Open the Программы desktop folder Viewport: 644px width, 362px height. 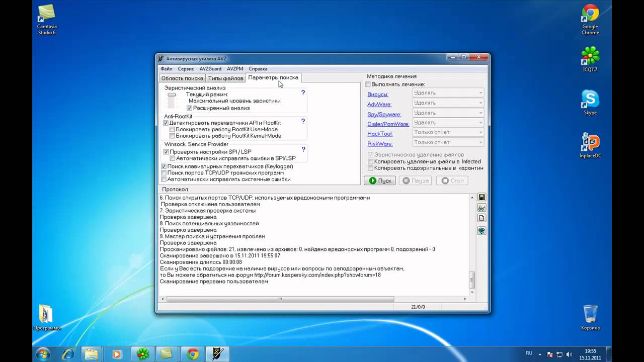click(x=47, y=317)
